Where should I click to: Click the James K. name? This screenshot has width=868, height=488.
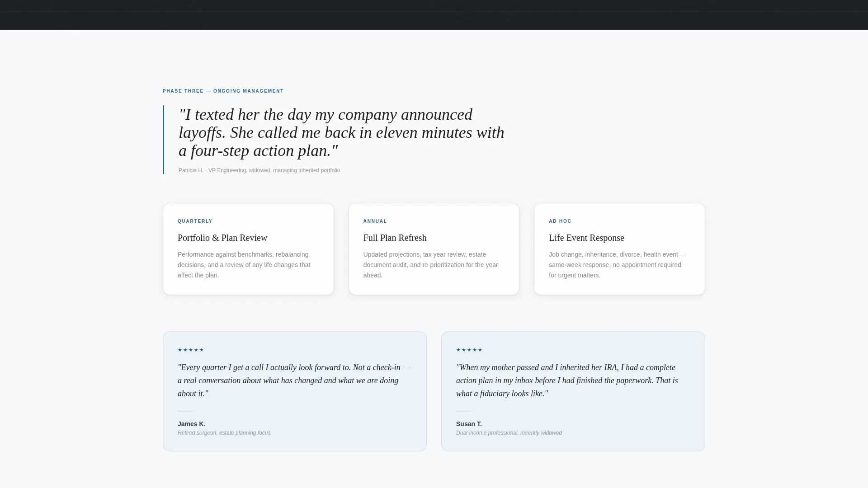[191, 424]
